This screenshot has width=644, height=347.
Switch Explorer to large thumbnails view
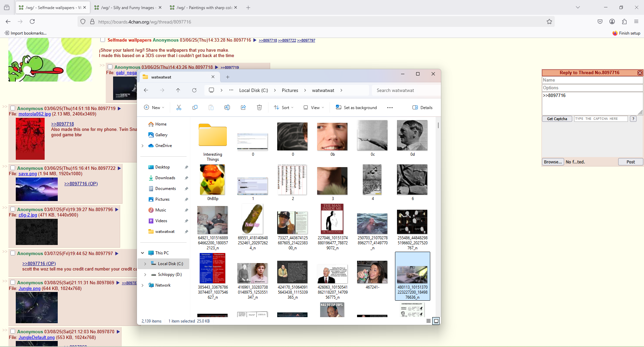(x=436, y=321)
